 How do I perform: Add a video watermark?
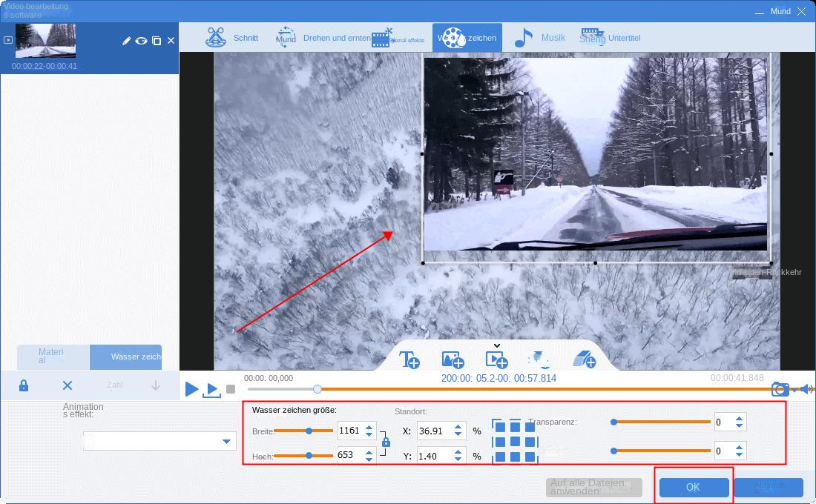click(x=496, y=359)
